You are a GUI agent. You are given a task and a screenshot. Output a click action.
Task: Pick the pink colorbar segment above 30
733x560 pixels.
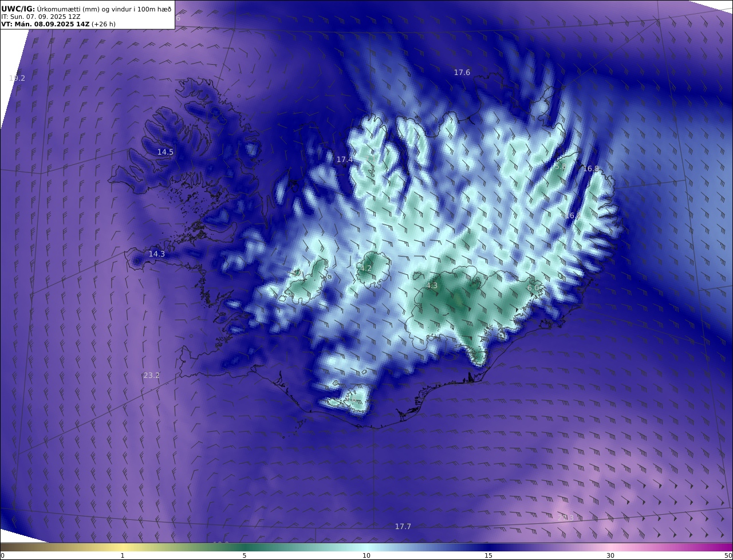(x=610, y=547)
